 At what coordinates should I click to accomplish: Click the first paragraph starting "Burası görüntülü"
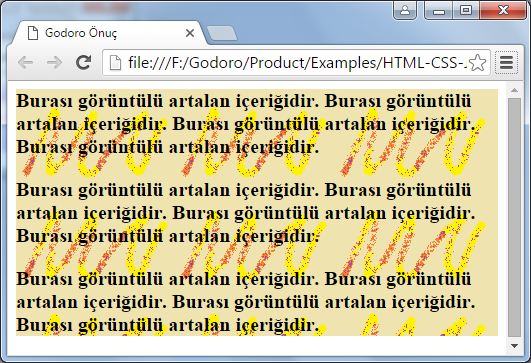[x=246, y=124]
